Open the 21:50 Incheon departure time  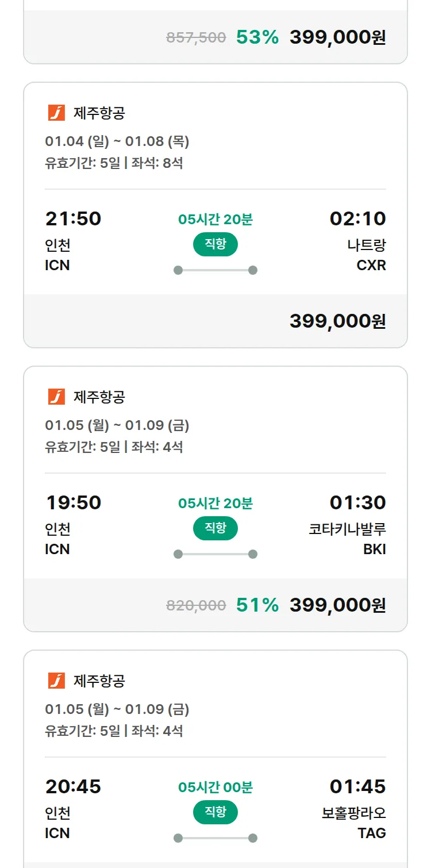pyautogui.click(x=73, y=218)
